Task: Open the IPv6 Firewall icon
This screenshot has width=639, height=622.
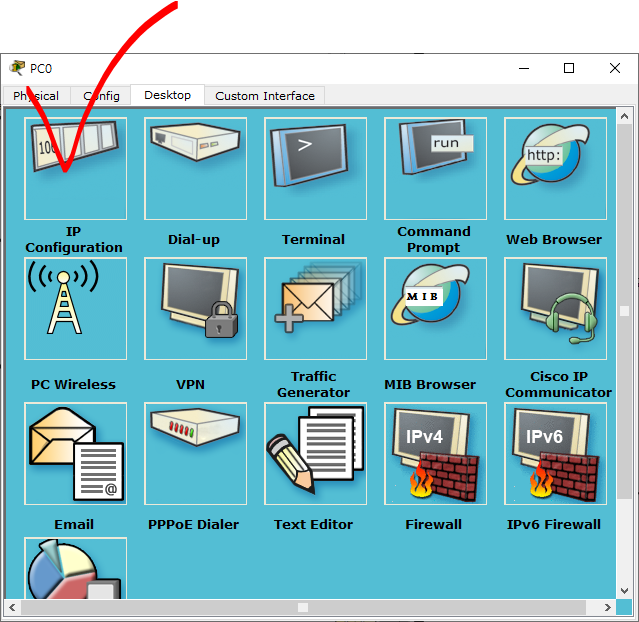Action: pyautogui.click(x=555, y=454)
